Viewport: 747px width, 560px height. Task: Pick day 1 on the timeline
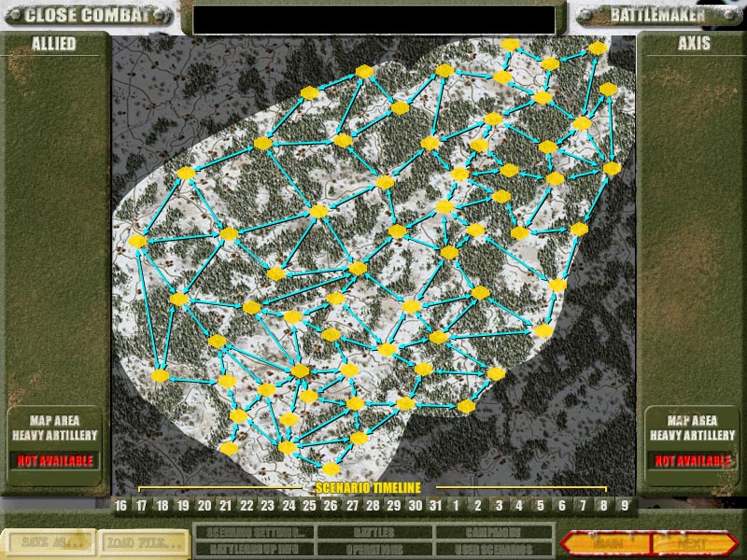tap(457, 506)
